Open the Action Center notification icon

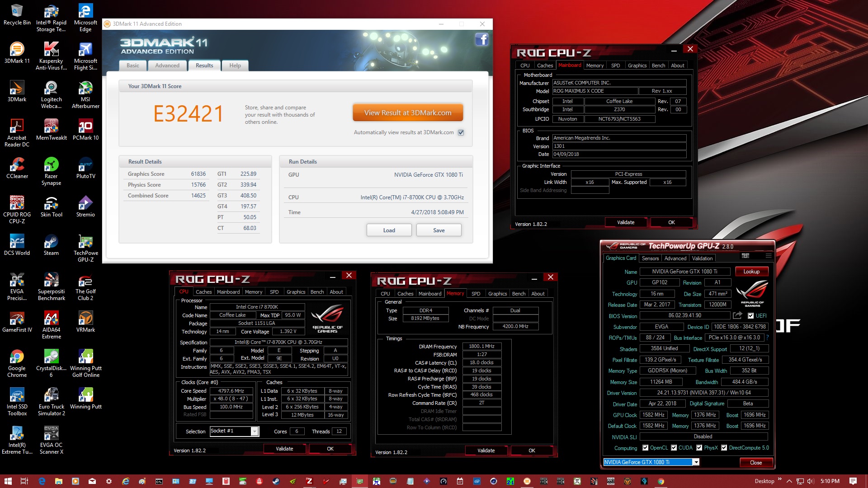pos(853,481)
